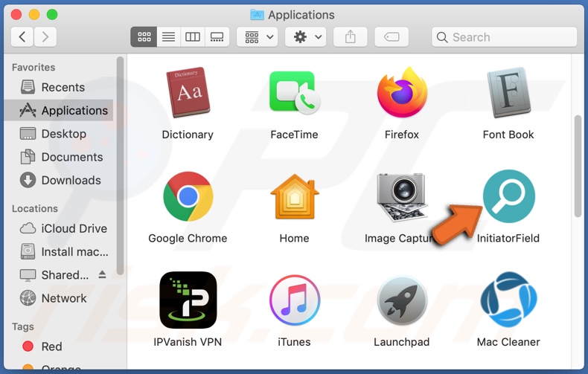Screen dimensions: 588x374
Task: Select Applications in the sidebar
Action: [60, 110]
